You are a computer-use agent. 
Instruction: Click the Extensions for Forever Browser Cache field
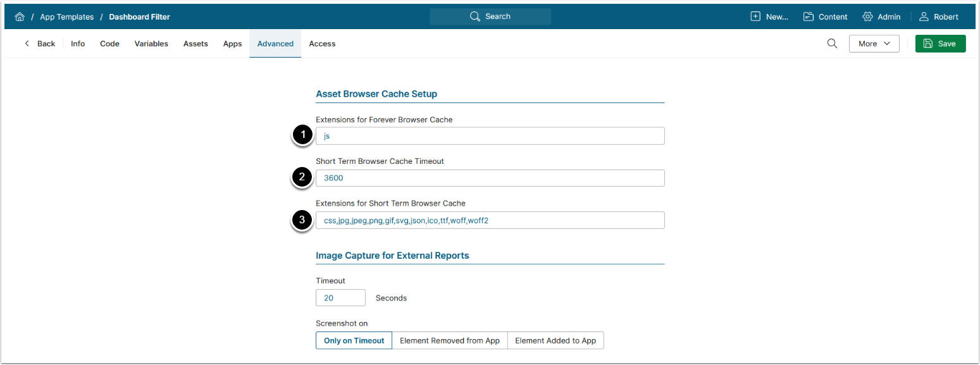tap(490, 136)
